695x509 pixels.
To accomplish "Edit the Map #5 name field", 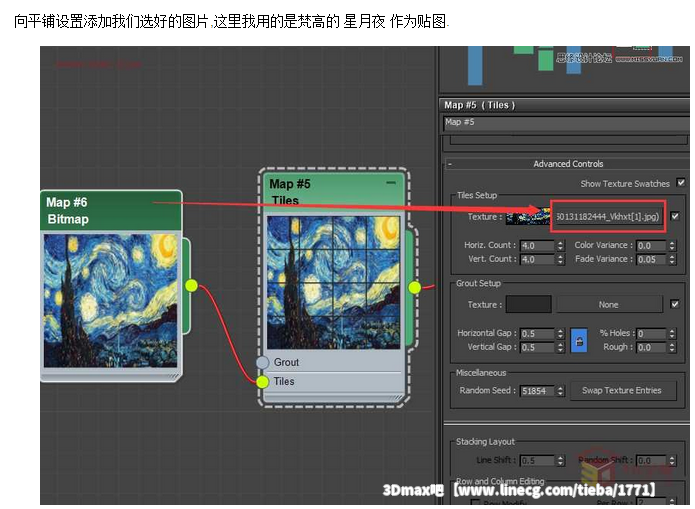I will click(566, 123).
